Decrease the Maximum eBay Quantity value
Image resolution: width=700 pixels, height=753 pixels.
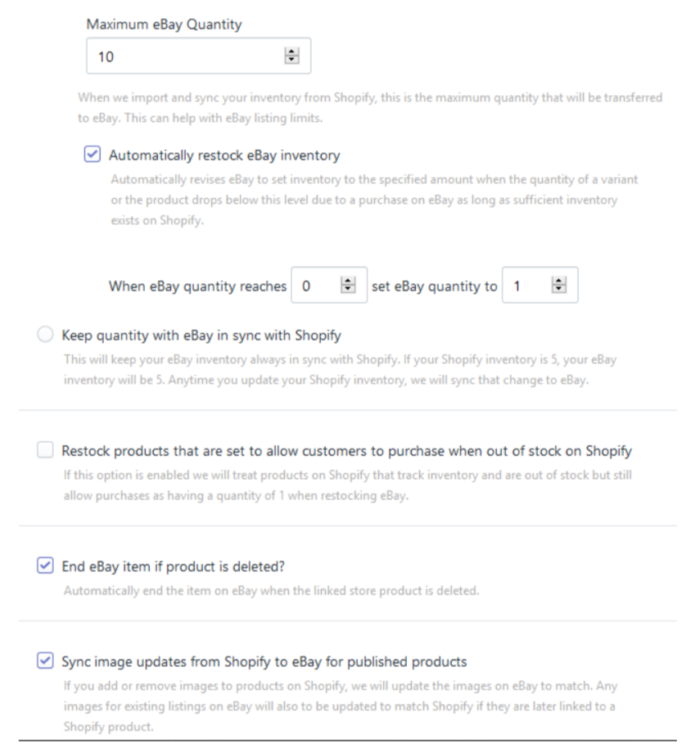pos(291,60)
